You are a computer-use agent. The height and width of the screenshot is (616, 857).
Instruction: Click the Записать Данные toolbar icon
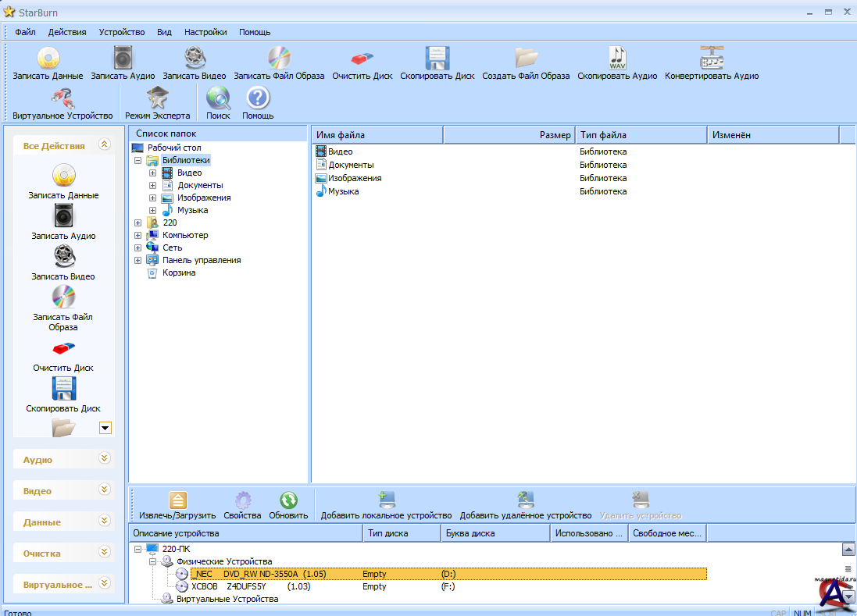(48, 62)
